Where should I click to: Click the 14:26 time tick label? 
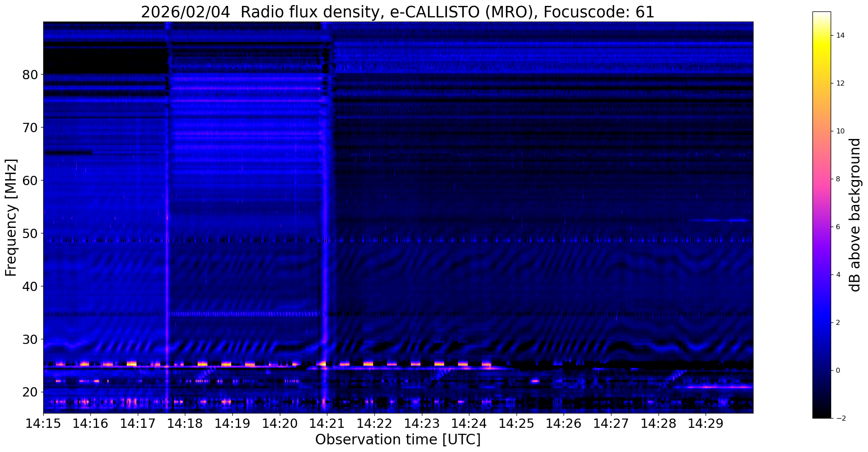[564, 424]
